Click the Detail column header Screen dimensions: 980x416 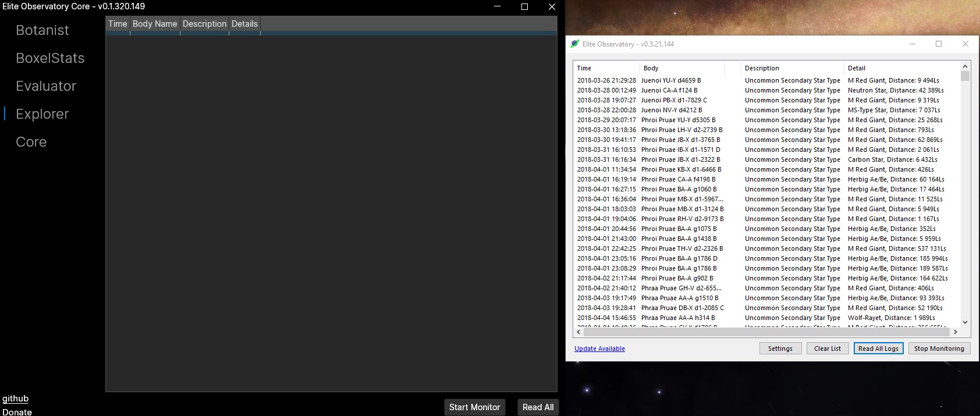tap(901, 68)
